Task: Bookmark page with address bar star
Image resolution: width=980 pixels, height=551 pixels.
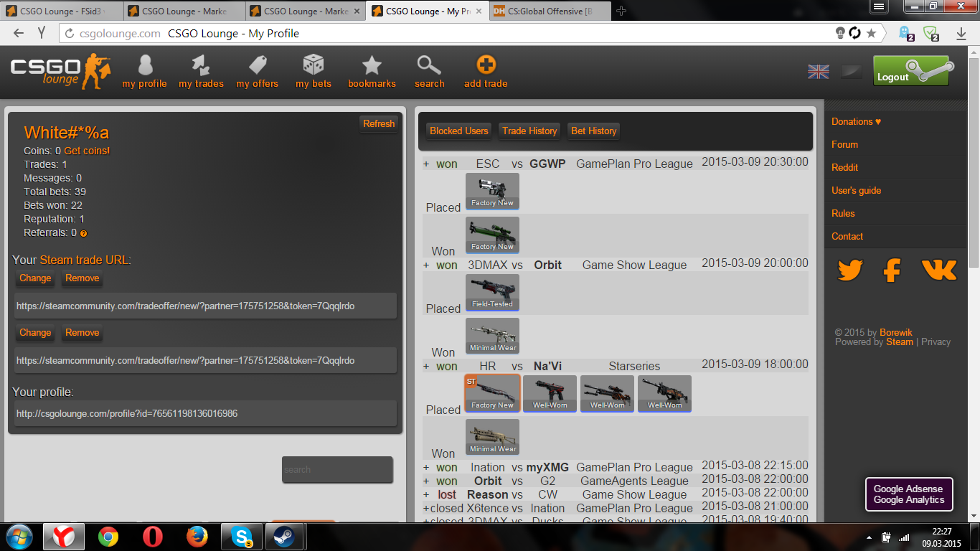Action: pyautogui.click(x=871, y=33)
